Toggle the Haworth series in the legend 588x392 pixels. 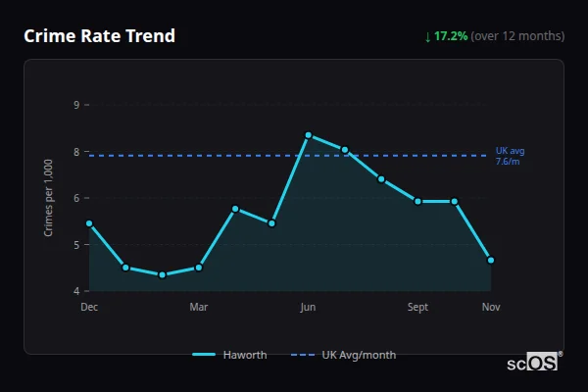point(229,355)
